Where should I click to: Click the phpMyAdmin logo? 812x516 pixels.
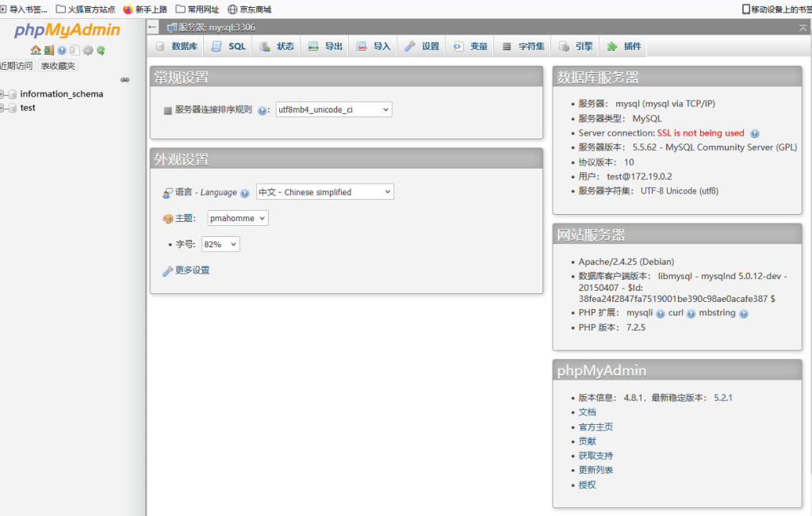pyautogui.click(x=67, y=30)
